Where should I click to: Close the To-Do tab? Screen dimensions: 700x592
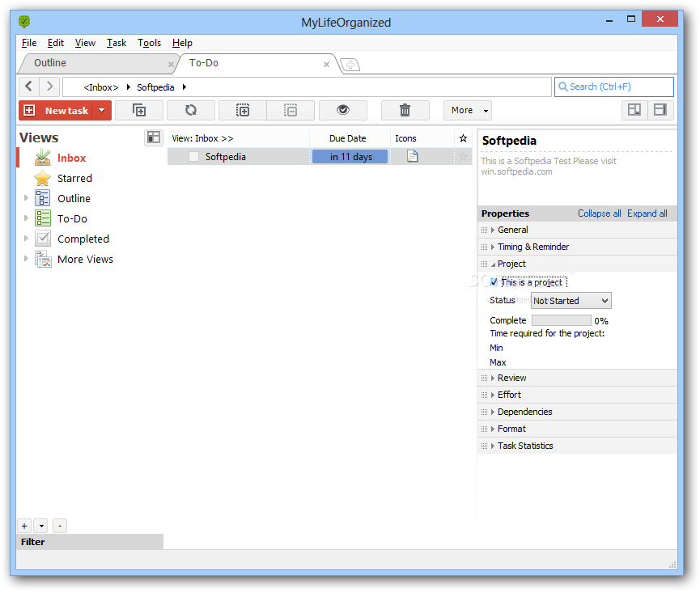click(x=326, y=64)
